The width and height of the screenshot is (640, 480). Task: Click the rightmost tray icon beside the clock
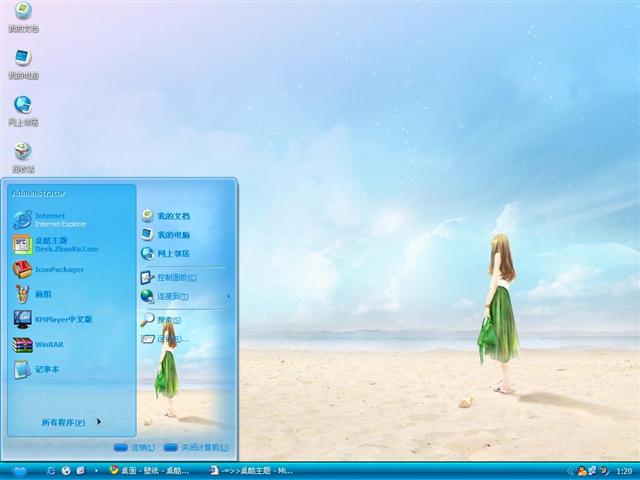pos(604,471)
